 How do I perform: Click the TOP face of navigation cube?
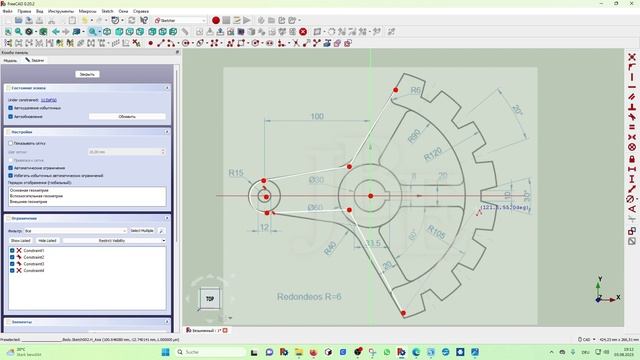[x=210, y=299]
